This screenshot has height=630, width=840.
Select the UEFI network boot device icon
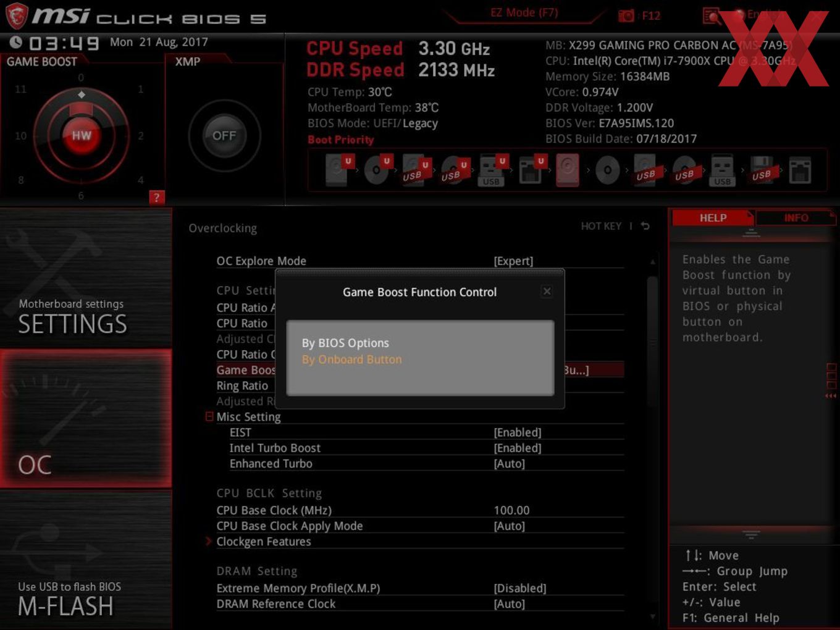click(x=531, y=170)
